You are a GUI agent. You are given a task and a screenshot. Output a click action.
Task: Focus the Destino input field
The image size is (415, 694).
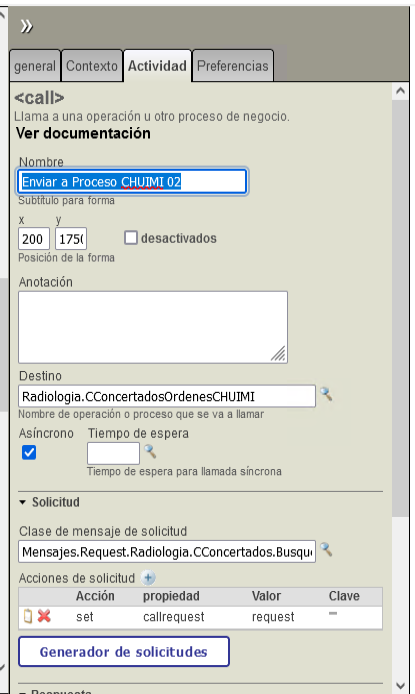tap(167, 396)
